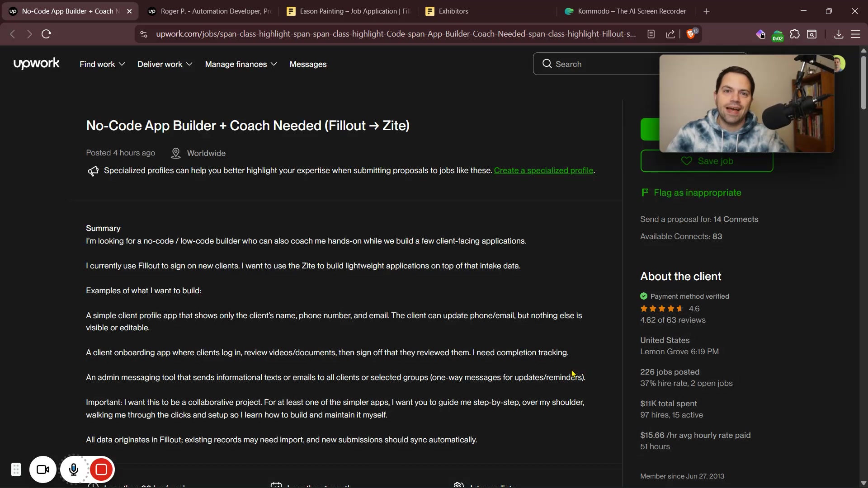This screenshot has width=868, height=488.
Task: Open browser extensions puzzle icon
Action: 795,34
